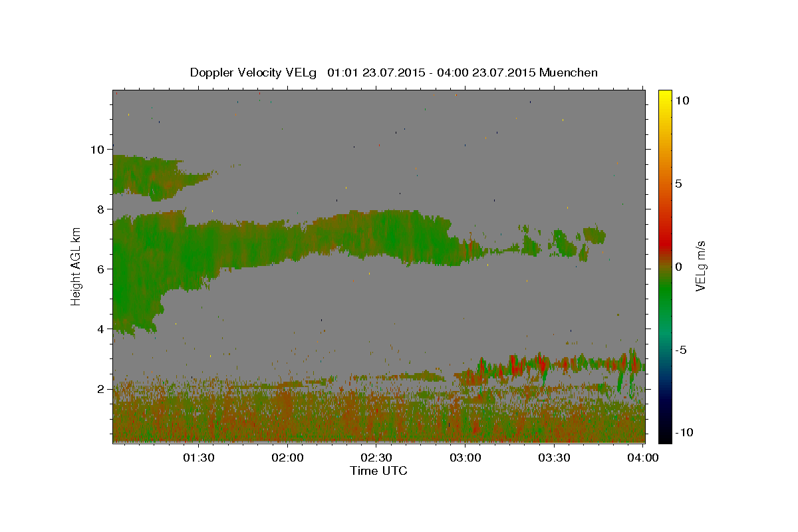The width and height of the screenshot is (798, 532).
Task: Click the height axis label '8'
Action: coord(102,209)
